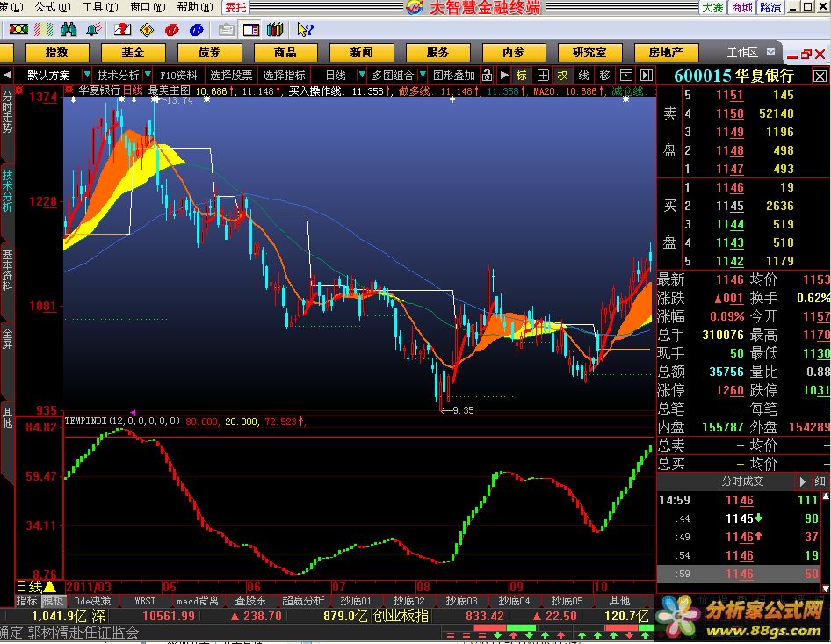
Task: Expand the 默认方案 dropdown arrow
Action: click(x=87, y=75)
